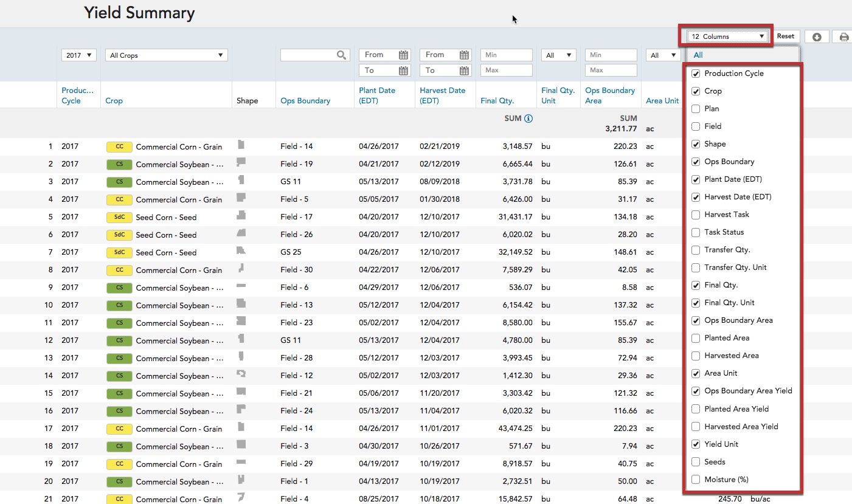
Task: Enable the Field column checkbox
Action: (x=696, y=126)
